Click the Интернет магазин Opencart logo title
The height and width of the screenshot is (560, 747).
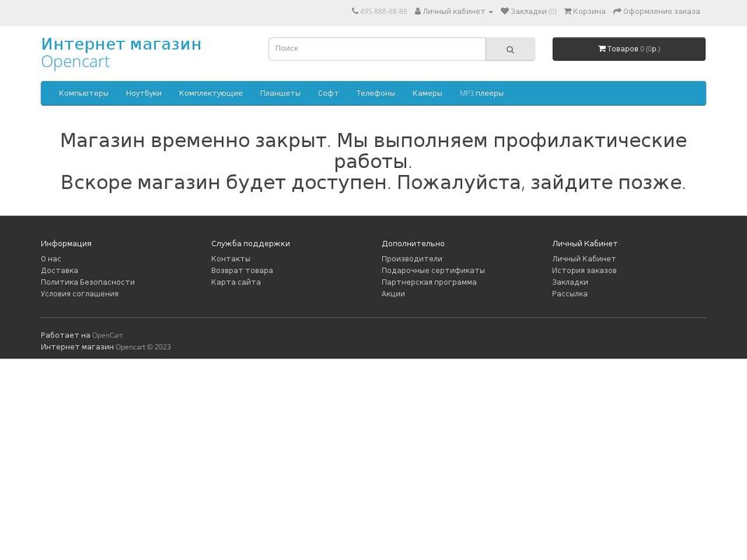click(x=121, y=52)
